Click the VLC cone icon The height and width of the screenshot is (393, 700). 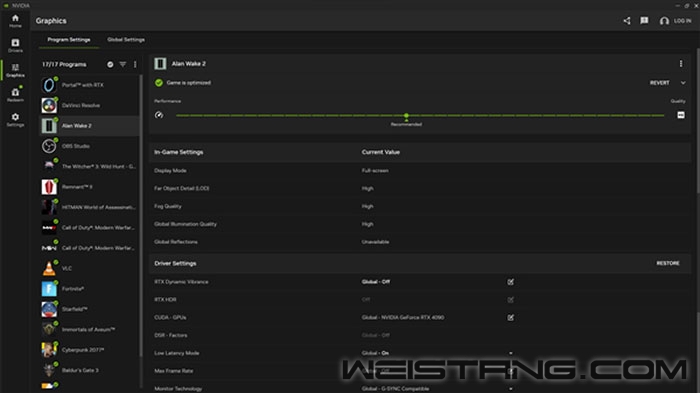click(x=49, y=268)
